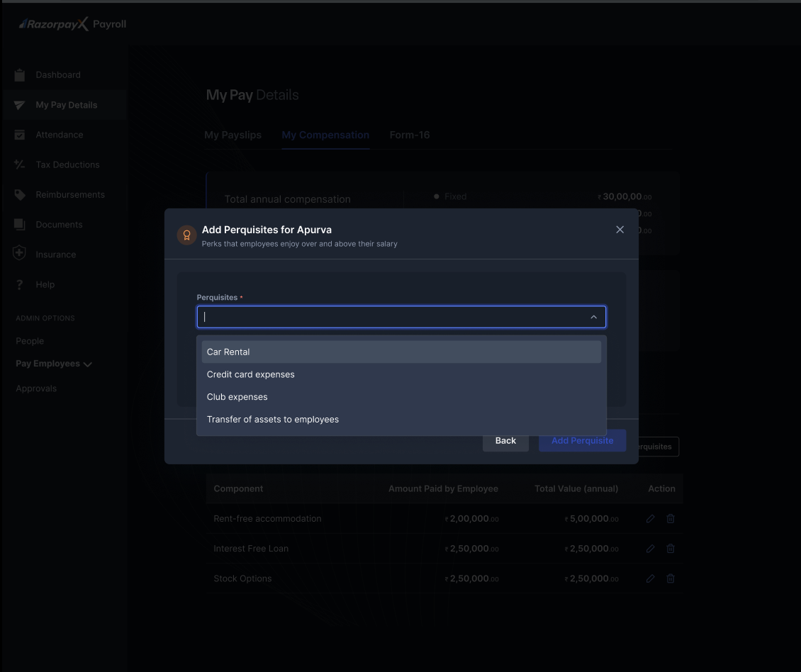The width and height of the screenshot is (801, 672).
Task: Click the My Pay Details paper-plane icon
Action: 19,106
